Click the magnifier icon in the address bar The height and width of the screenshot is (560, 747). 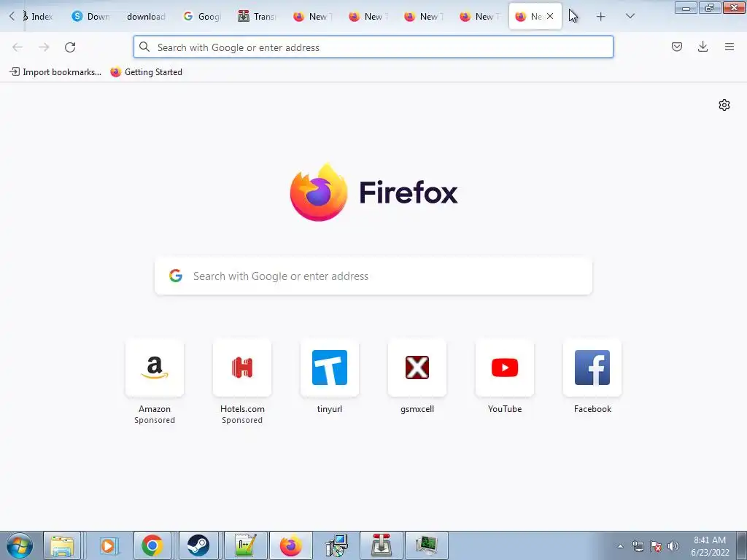(x=144, y=47)
